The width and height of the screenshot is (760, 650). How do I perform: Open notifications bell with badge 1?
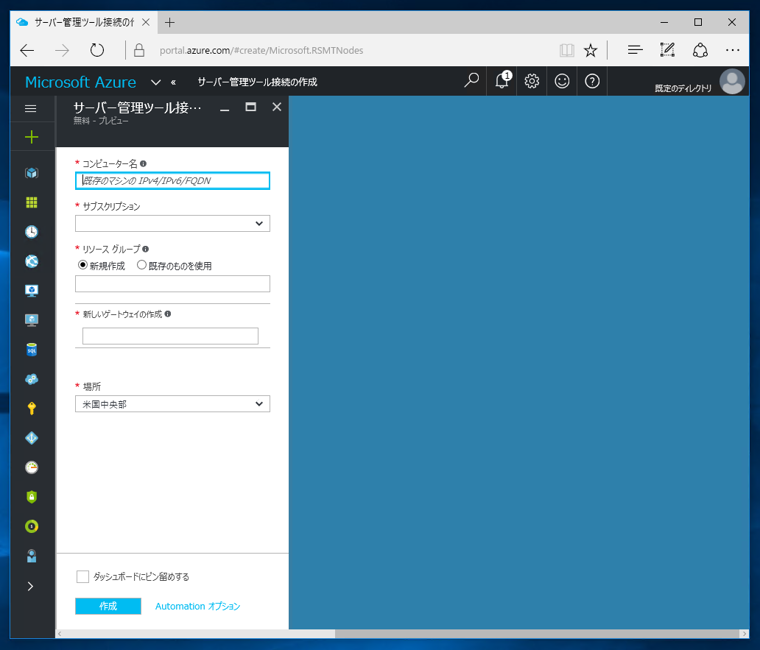pyautogui.click(x=503, y=80)
